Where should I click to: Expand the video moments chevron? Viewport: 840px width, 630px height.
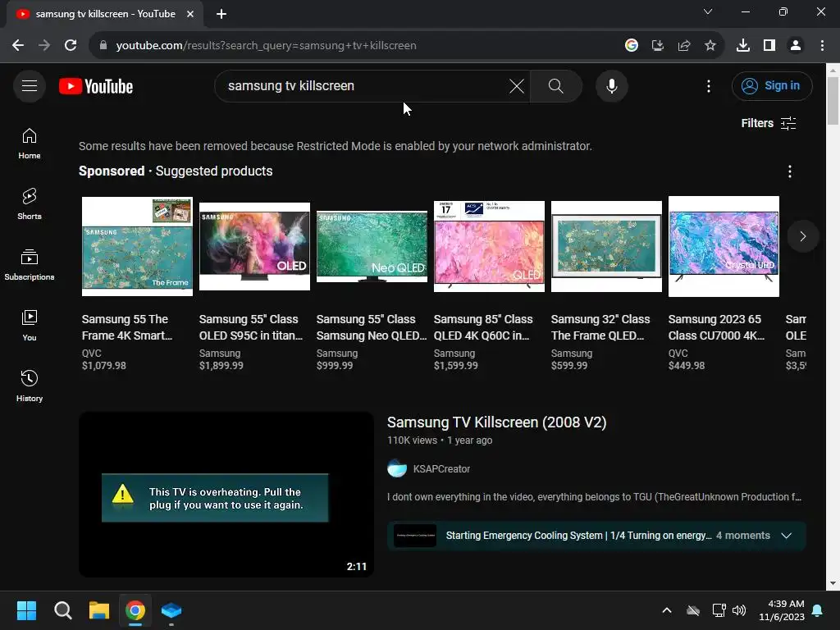click(787, 536)
